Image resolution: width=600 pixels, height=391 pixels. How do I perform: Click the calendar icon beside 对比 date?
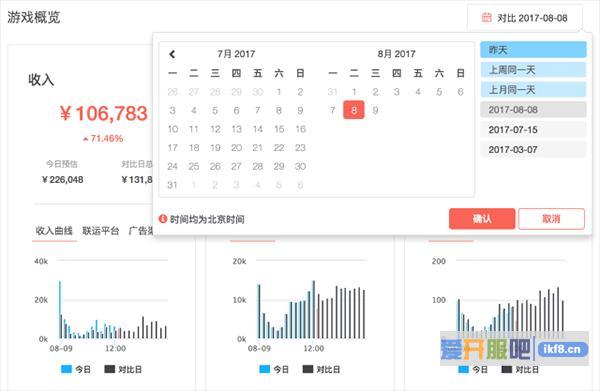[486, 18]
